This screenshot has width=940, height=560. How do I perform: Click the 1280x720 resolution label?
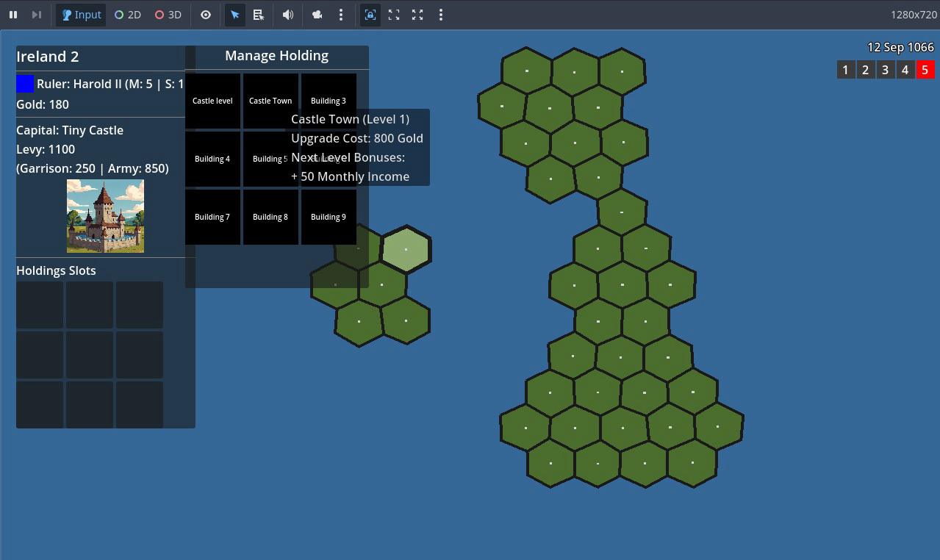(914, 15)
